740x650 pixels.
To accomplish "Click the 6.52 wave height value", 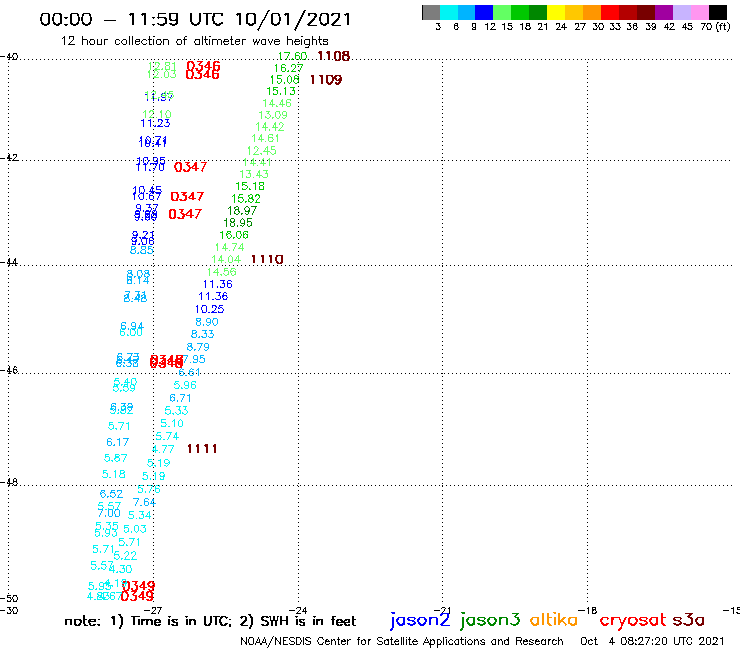I will pos(111,494).
